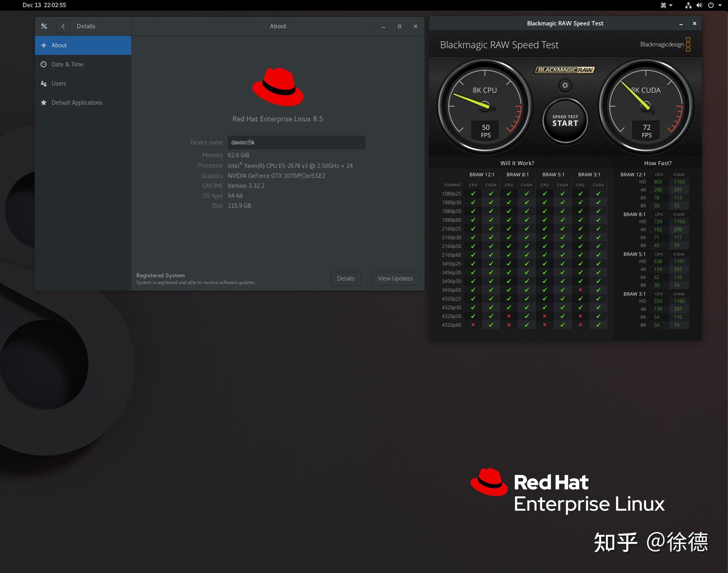Click the BRAW 3:1 column header
This screenshot has height=573, width=728.
point(589,175)
